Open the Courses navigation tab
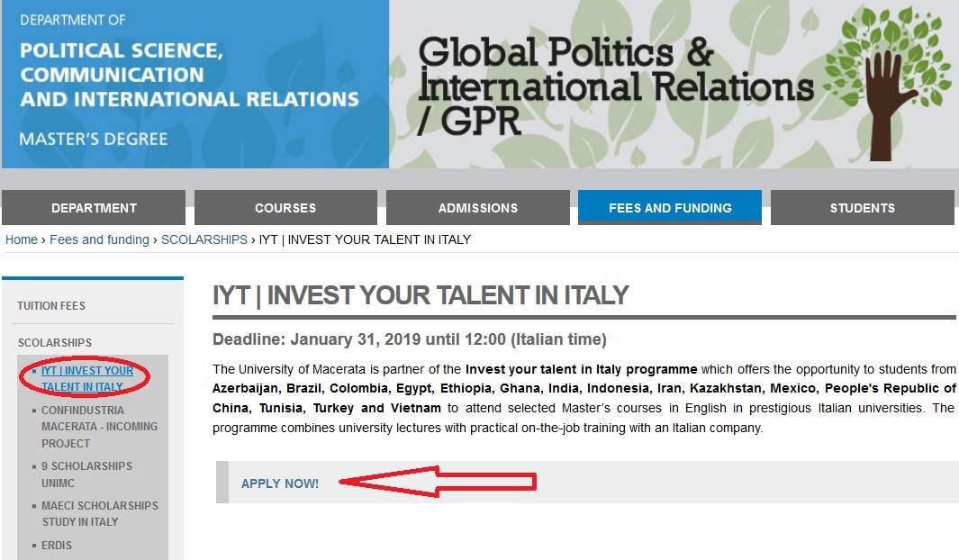 click(x=285, y=208)
